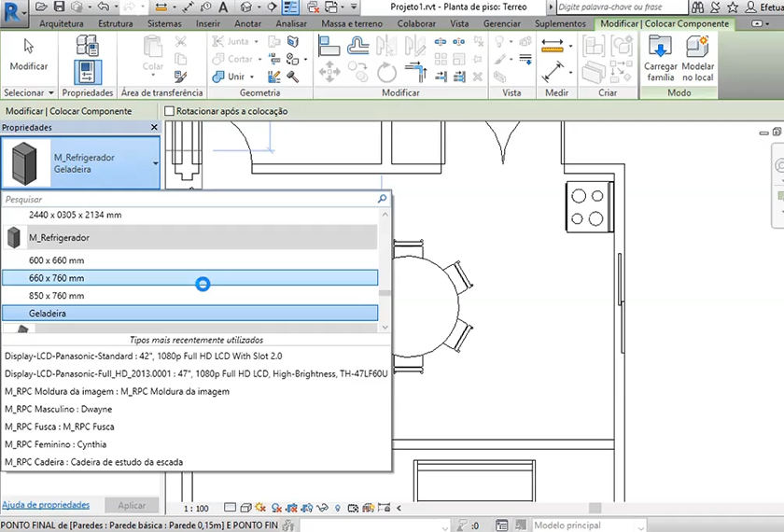Expand the M_Refrigerador type selector dropdown
The image size is (784, 532).
click(x=155, y=163)
